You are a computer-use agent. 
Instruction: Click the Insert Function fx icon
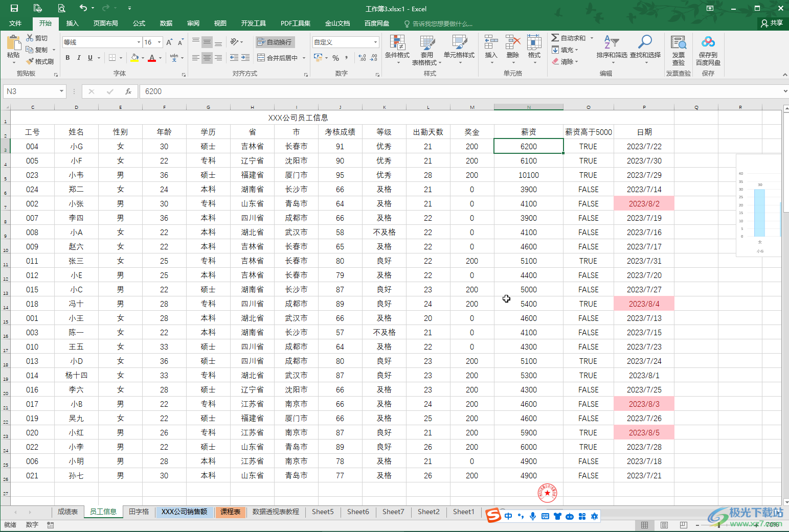[x=128, y=91]
